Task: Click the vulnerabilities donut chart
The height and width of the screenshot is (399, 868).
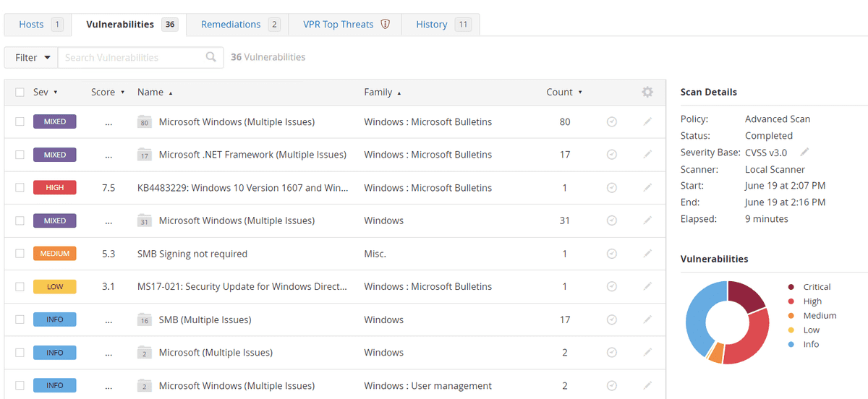Action: tap(727, 322)
